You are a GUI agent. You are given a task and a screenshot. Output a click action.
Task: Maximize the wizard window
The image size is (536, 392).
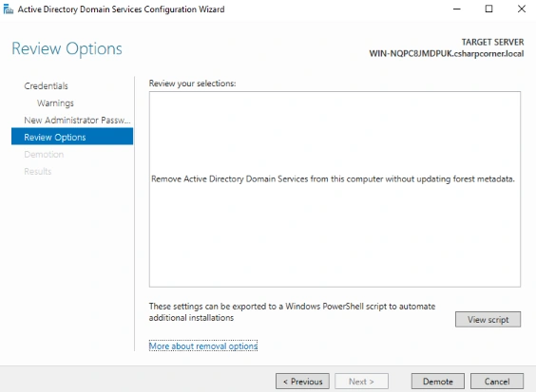488,9
